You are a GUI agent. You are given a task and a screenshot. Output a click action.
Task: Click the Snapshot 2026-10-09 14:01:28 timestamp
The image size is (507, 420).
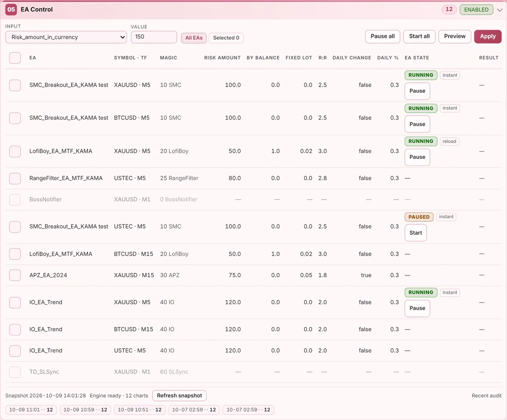point(46,396)
